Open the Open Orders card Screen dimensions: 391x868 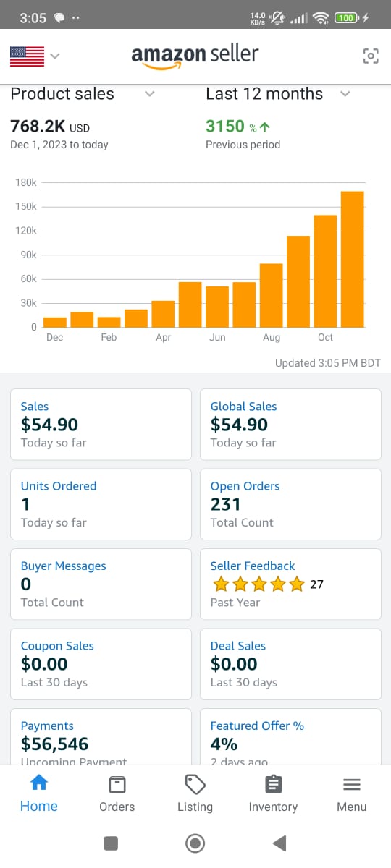click(290, 504)
